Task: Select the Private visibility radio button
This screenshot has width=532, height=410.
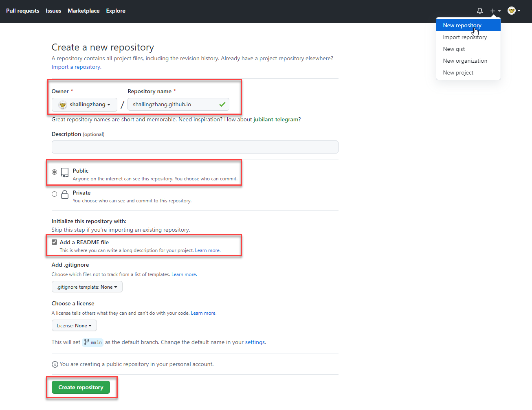Action: coord(55,194)
